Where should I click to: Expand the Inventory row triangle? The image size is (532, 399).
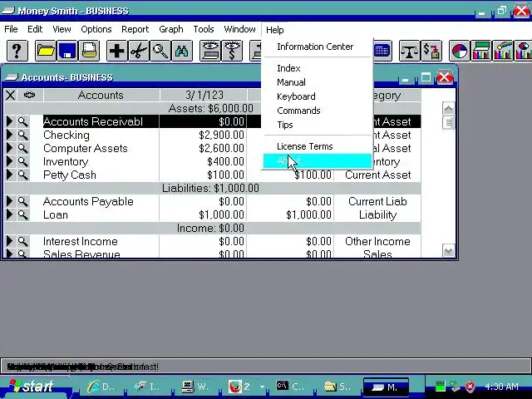point(10,161)
